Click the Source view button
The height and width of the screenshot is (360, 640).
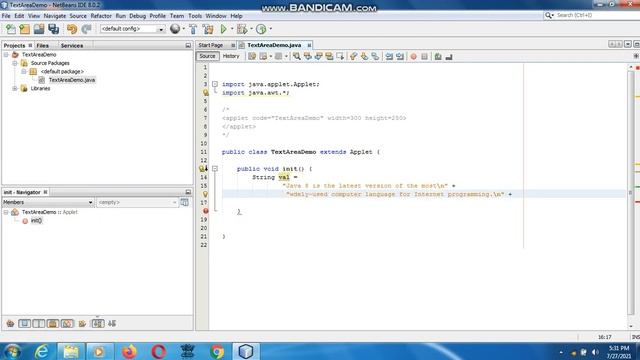(207, 56)
